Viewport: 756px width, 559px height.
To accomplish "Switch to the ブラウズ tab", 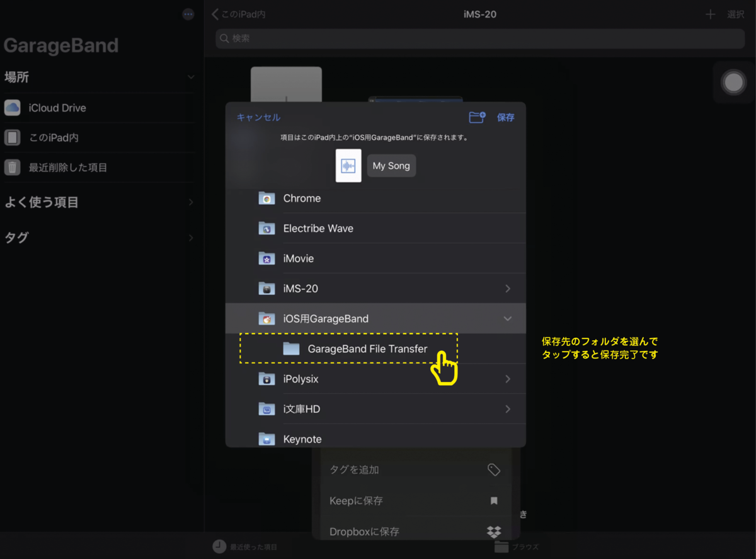I will coord(517,546).
